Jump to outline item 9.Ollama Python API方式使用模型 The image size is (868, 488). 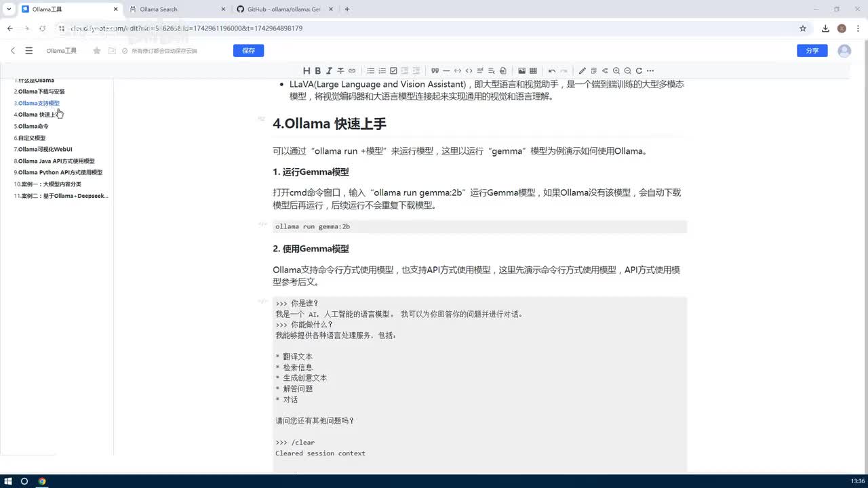[58, 173]
